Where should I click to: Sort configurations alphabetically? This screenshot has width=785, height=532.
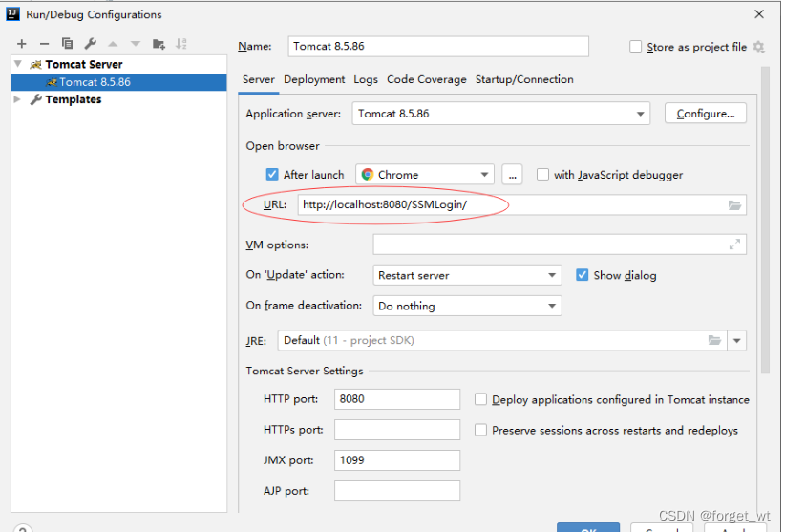181,44
